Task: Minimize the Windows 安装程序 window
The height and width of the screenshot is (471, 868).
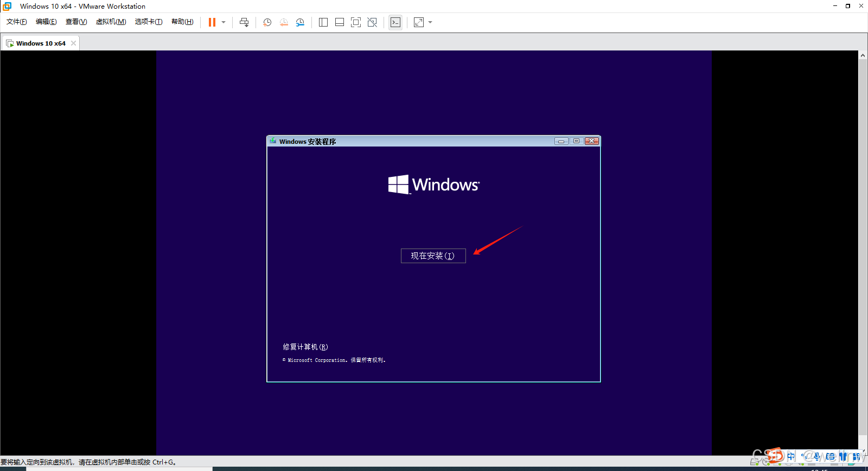Action: [x=561, y=141]
